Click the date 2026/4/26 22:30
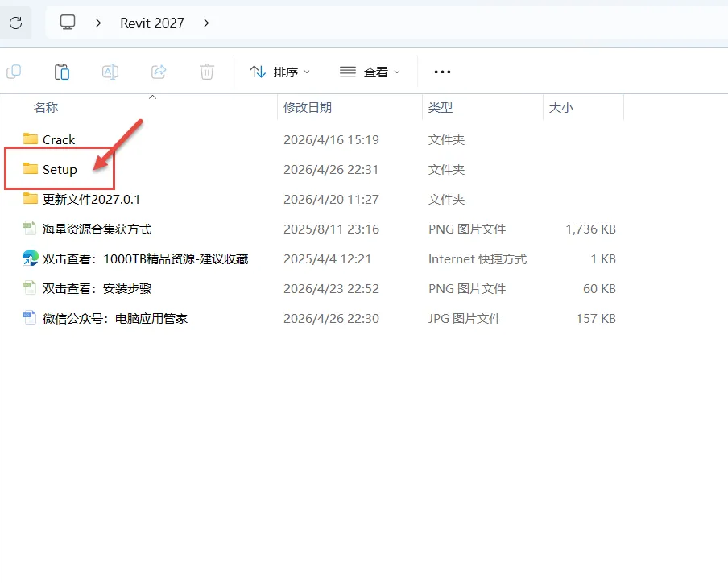The width and height of the screenshot is (728, 583). [x=331, y=318]
